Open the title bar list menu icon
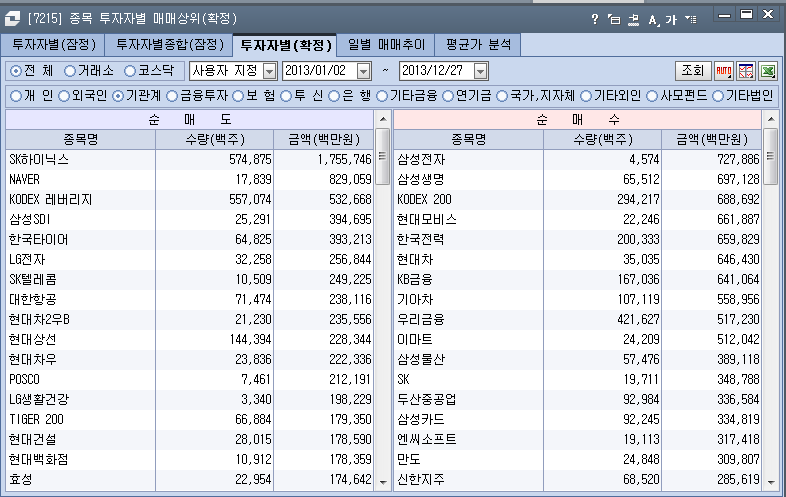786x497 pixels. click(x=691, y=18)
